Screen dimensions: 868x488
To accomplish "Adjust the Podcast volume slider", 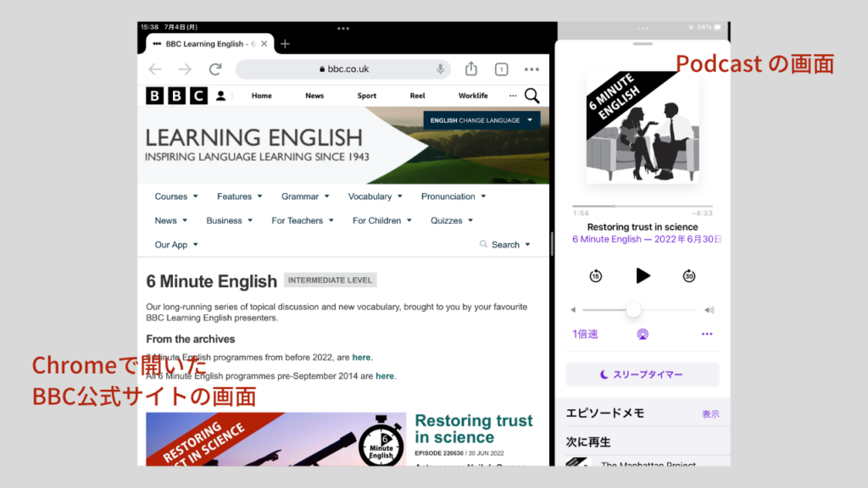I will coord(639,310).
